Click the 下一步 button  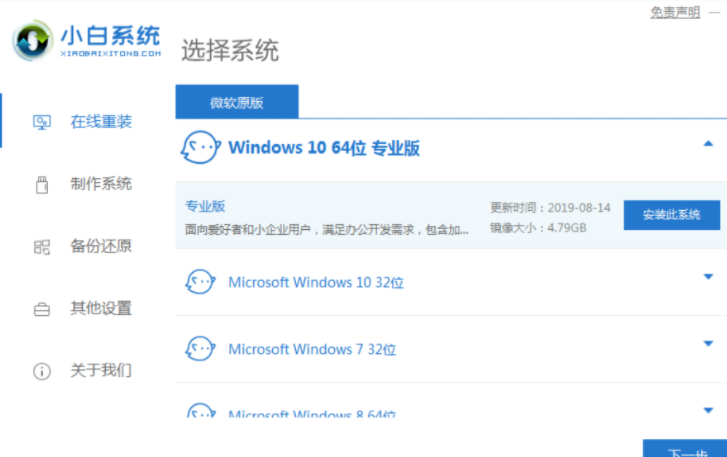tap(685, 448)
